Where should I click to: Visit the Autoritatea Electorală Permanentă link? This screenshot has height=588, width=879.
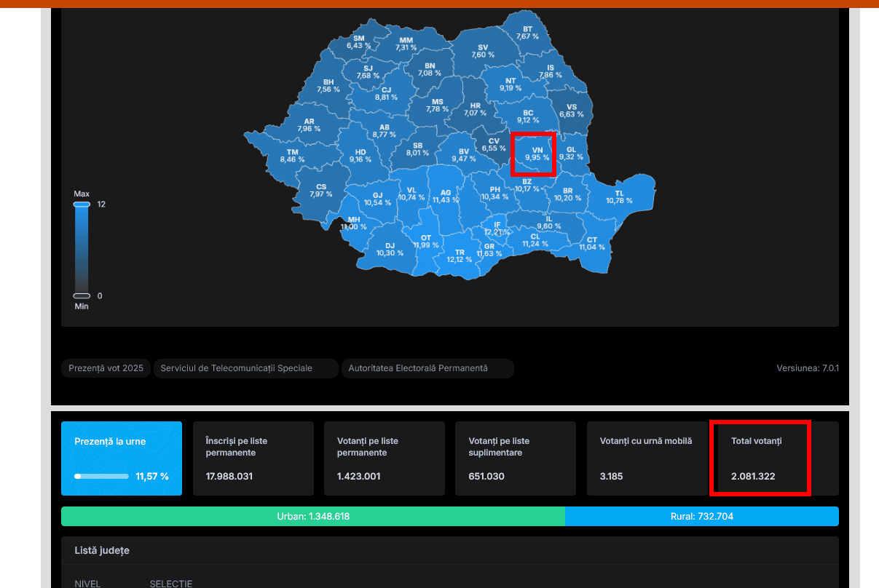(x=427, y=368)
